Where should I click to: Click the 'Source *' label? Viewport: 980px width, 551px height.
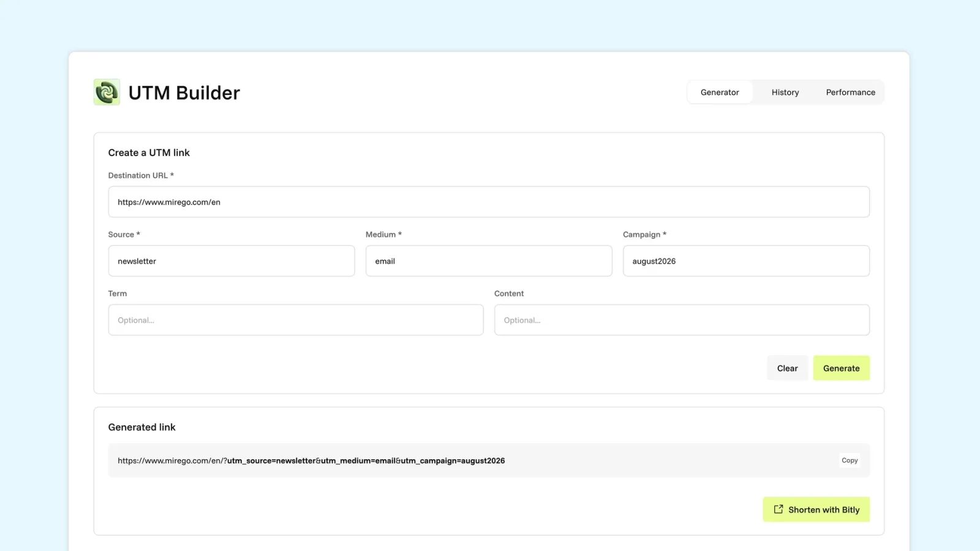(124, 234)
